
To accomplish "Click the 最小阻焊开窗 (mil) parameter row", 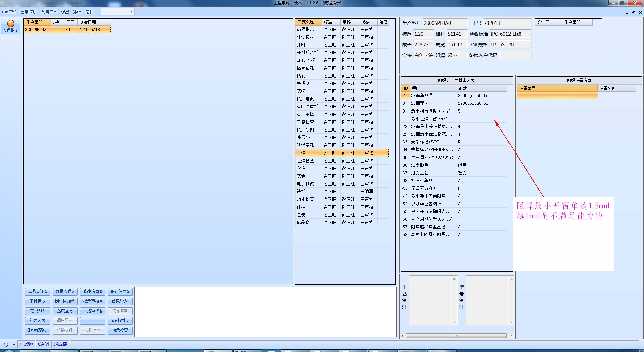I will [x=454, y=119].
